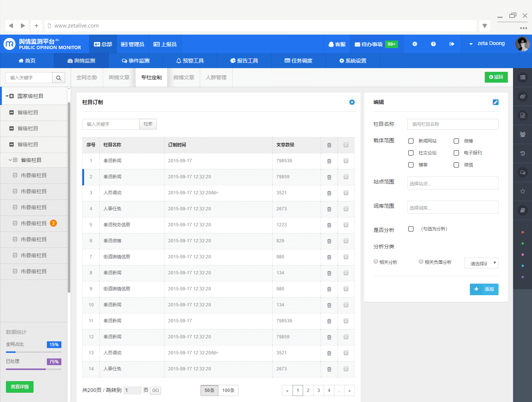Open 客服 customer service in the top bar

pos(337,44)
